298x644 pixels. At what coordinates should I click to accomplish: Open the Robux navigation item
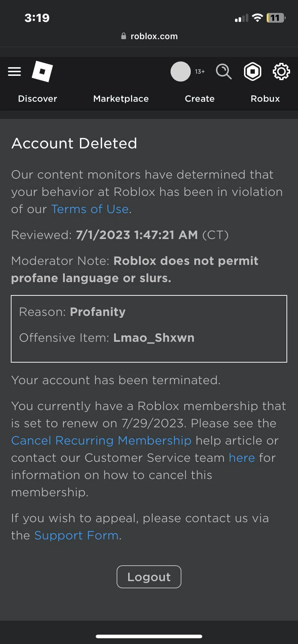click(265, 98)
